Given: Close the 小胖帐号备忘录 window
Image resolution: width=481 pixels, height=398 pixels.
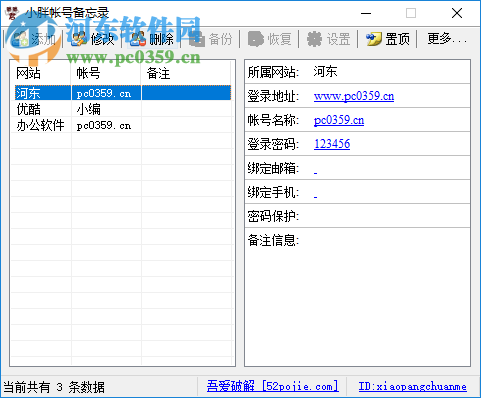Looking at the screenshot, I should (457, 13).
